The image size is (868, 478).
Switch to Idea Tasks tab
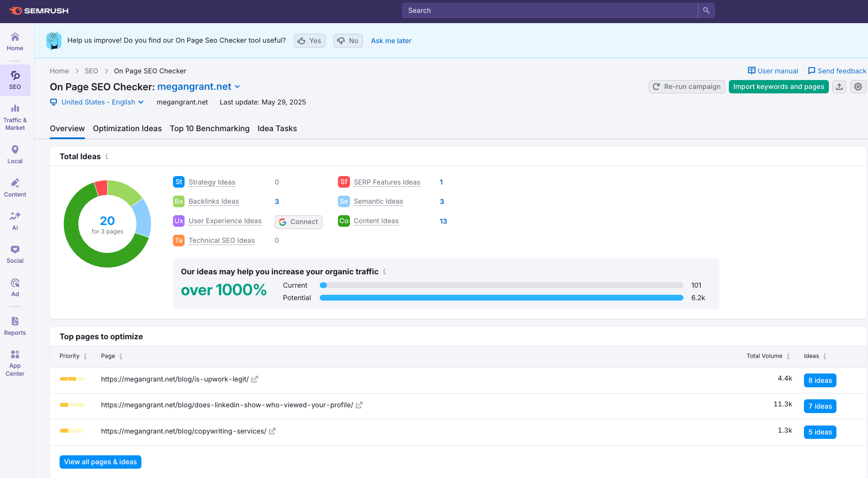click(x=277, y=129)
